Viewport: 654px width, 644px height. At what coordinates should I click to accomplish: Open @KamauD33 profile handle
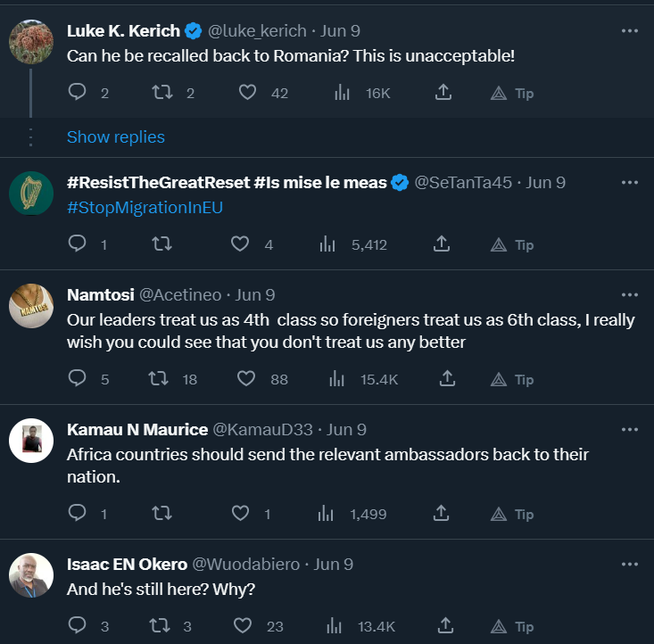(263, 430)
